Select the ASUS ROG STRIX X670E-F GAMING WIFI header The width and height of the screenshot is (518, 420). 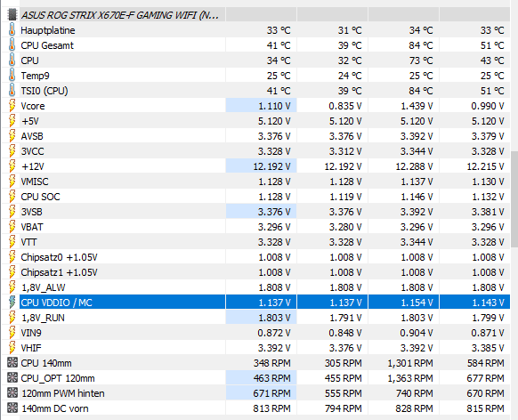coord(119,15)
